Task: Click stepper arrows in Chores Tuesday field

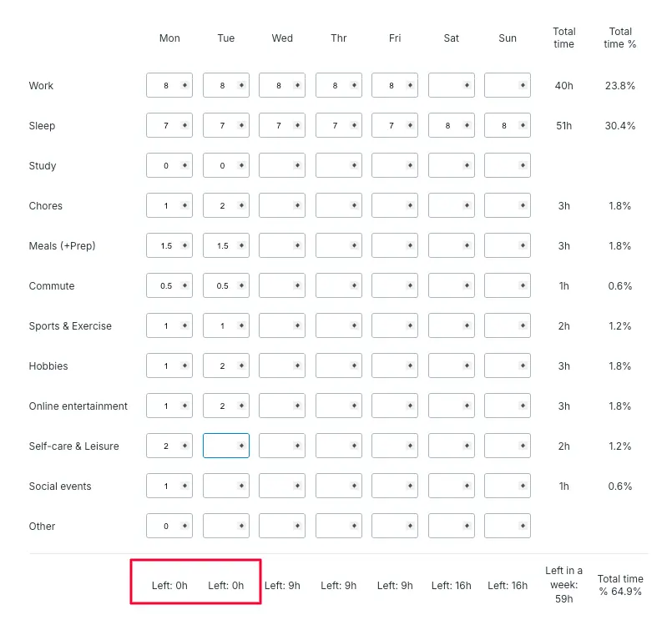Action: pyautogui.click(x=241, y=206)
